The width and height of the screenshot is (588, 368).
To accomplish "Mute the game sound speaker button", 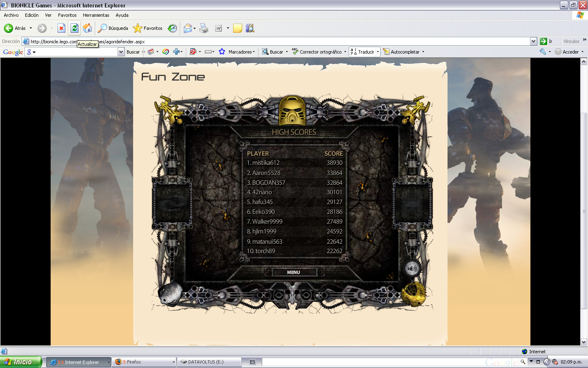I will coord(412,269).
